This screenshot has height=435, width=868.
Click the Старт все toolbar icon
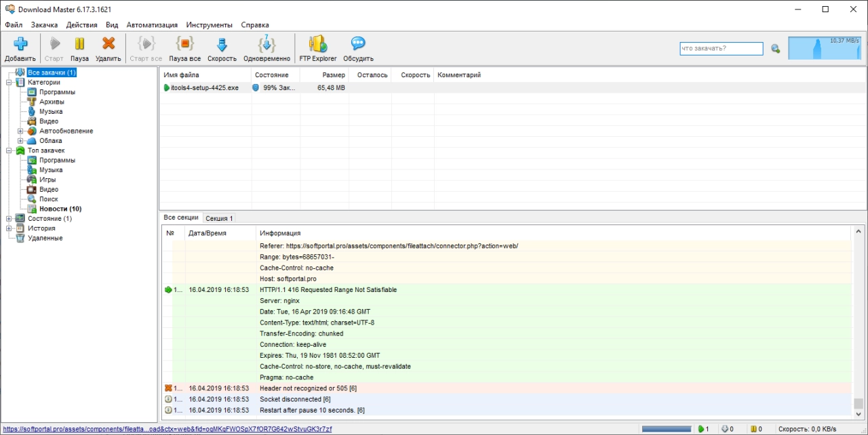click(146, 44)
